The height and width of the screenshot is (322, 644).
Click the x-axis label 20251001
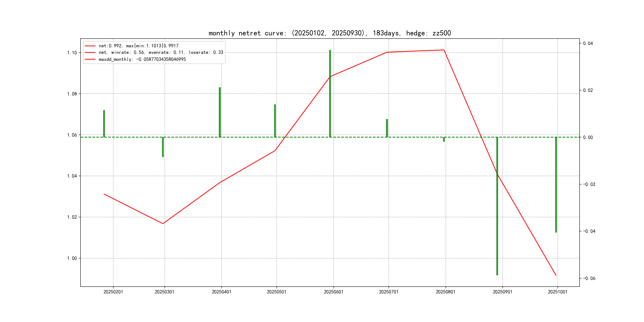pyautogui.click(x=558, y=292)
